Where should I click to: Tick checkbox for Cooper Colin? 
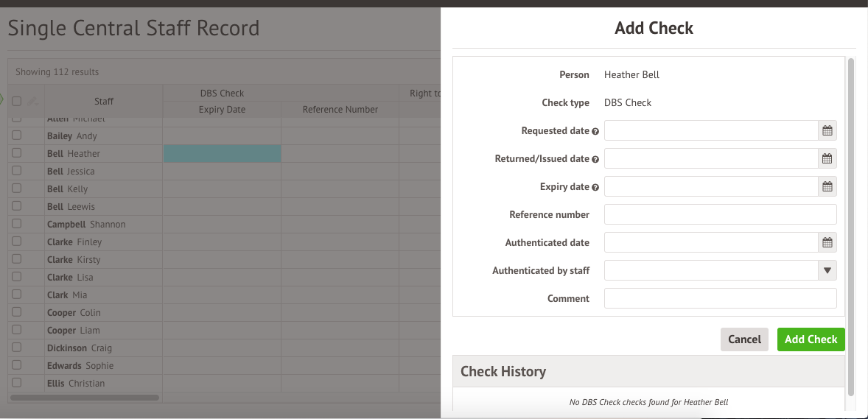17,312
